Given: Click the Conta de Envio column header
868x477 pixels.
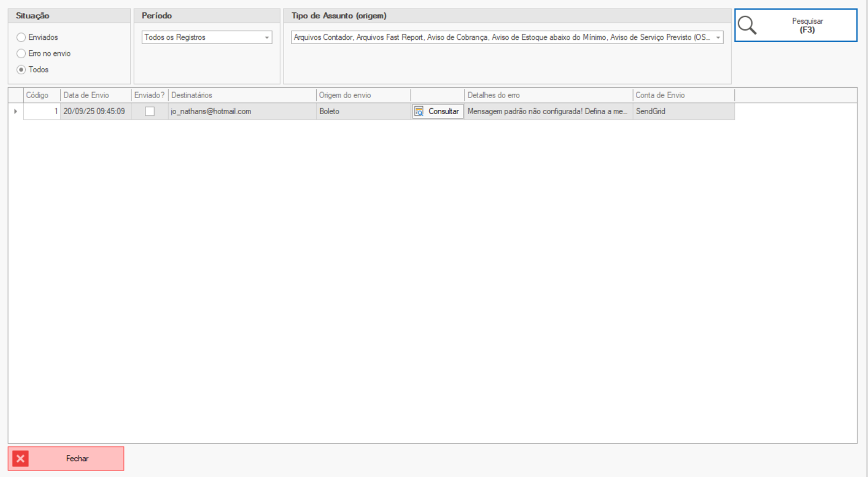Looking at the screenshot, I should [x=660, y=95].
